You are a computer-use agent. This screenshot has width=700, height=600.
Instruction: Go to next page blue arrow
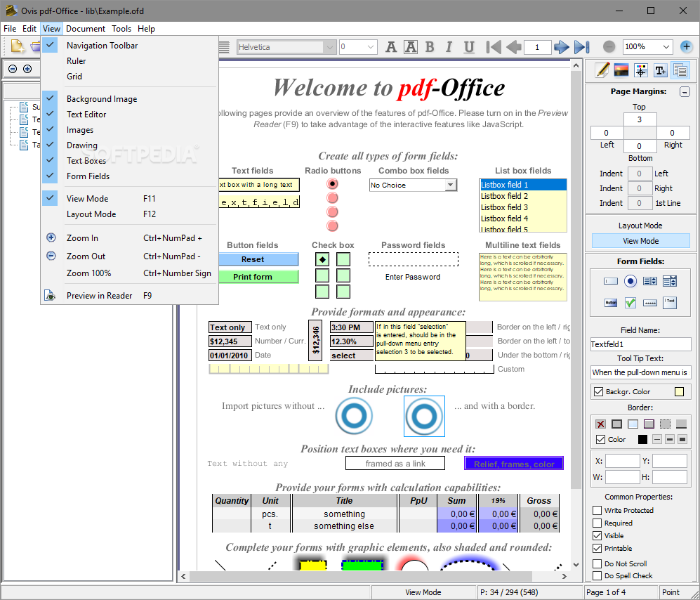point(561,46)
